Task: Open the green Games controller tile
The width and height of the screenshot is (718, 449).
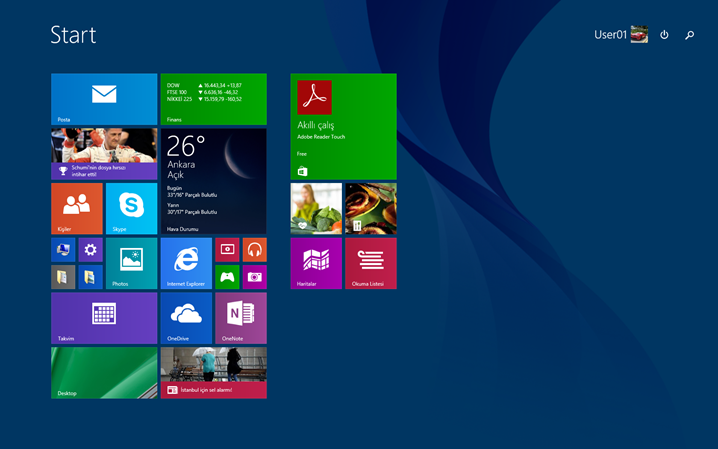Action: coord(227,277)
